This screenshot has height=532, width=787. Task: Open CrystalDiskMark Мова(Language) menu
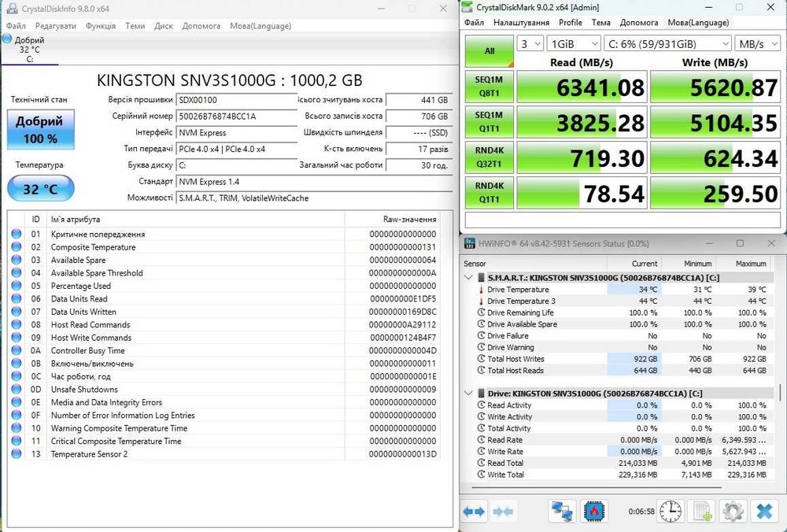click(698, 23)
